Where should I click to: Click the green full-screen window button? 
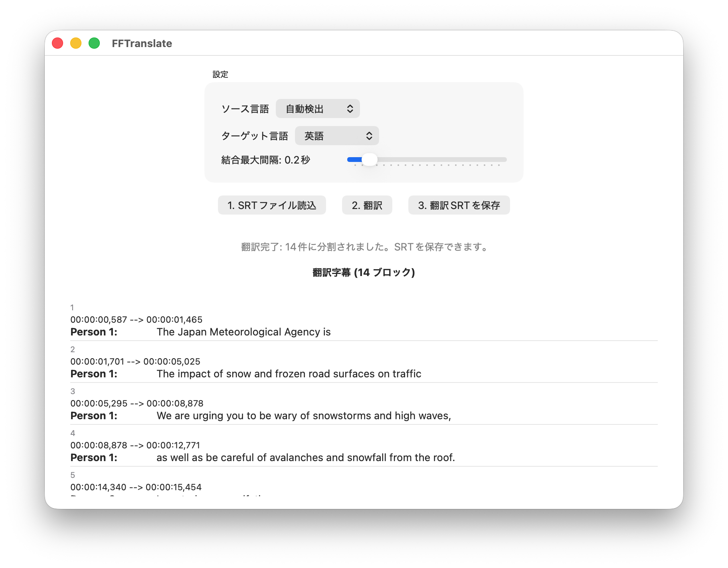[94, 43]
